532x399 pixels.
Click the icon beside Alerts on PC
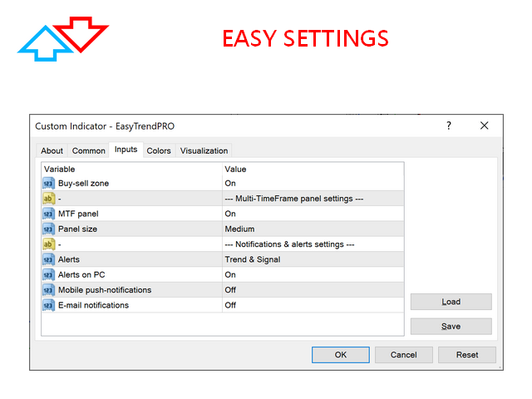48,274
